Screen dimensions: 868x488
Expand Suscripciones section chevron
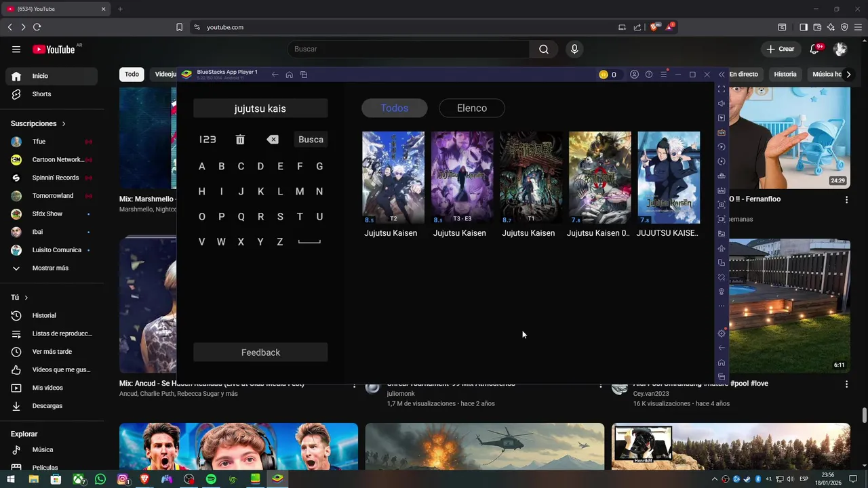click(64, 124)
